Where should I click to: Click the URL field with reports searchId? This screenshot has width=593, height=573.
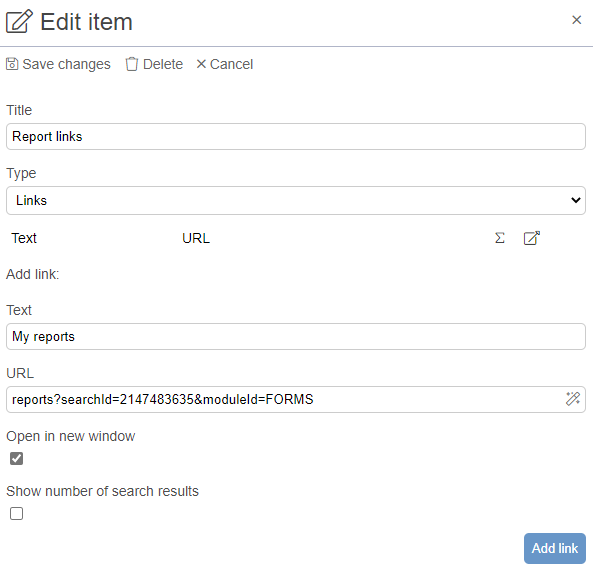coord(296,399)
